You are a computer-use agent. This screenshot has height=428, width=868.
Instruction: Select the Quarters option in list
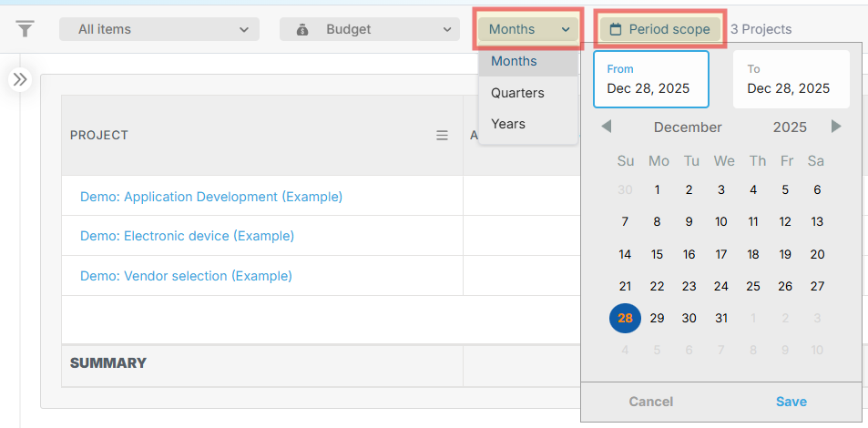(x=528, y=93)
